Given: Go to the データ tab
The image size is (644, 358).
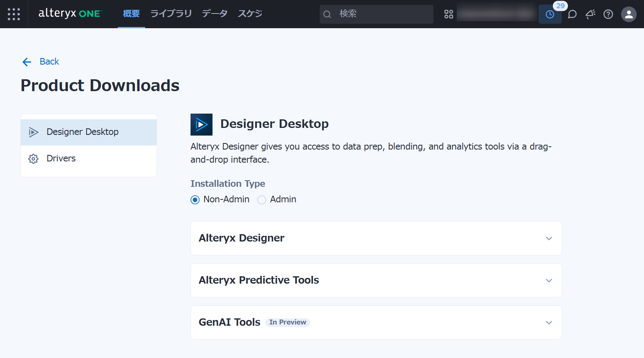Looking at the screenshot, I should click(215, 13).
